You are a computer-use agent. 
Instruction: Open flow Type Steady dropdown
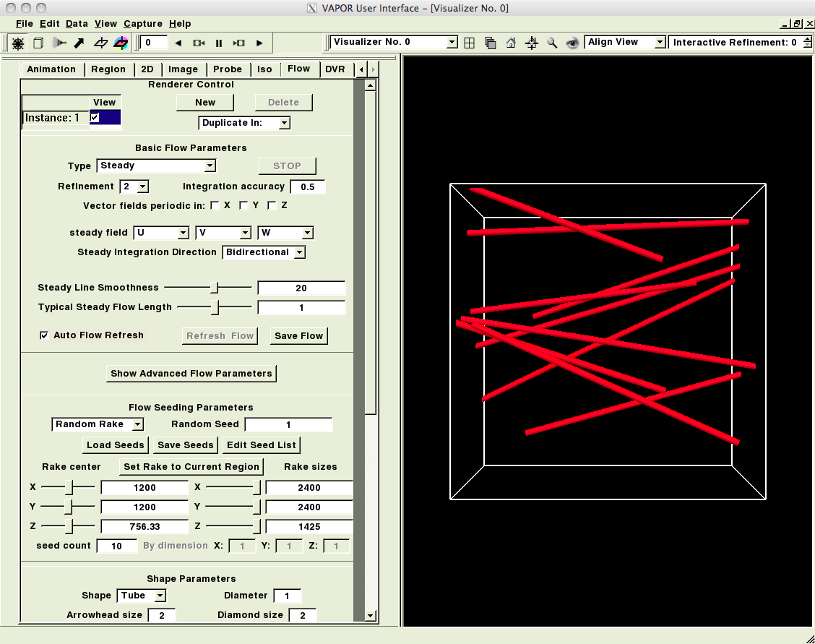pyautogui.click(x=156, y=166)
